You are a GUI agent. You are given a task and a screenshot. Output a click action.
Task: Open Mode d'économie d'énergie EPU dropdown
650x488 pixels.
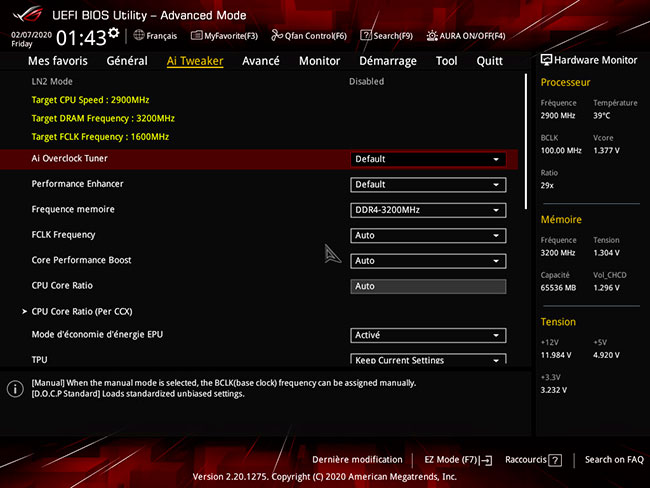click(427, 336)
